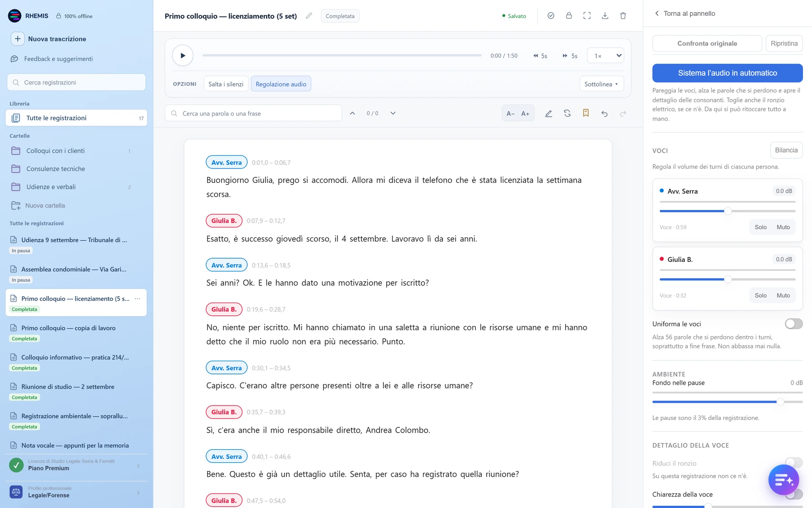The height and width of the screenshot is (508, 812).
Task: Open Nota vocale appunti per la memoria
Action: coord(76,445)
